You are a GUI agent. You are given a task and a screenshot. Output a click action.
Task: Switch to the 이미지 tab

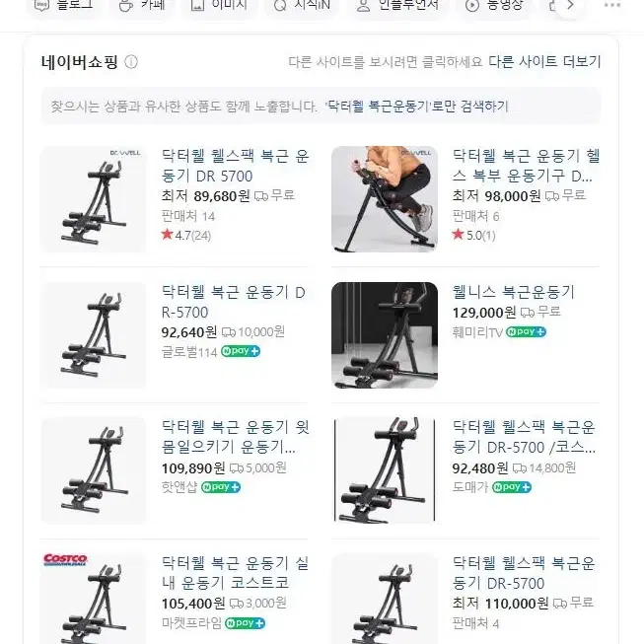click(219, 5)
